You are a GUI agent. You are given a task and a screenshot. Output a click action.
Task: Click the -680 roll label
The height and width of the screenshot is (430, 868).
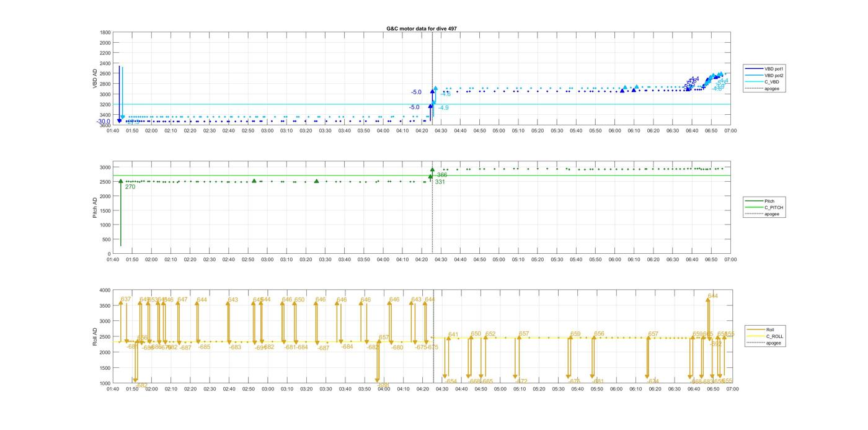click(x=397, y=347)
